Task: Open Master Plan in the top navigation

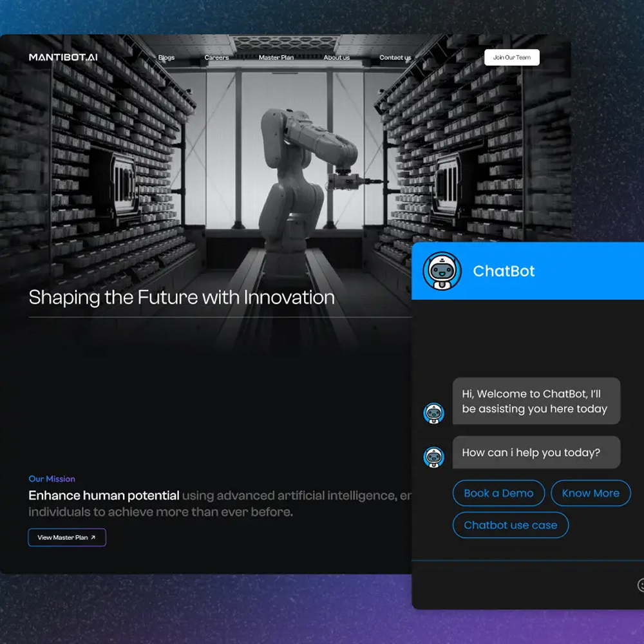Action: click(276, 58)
